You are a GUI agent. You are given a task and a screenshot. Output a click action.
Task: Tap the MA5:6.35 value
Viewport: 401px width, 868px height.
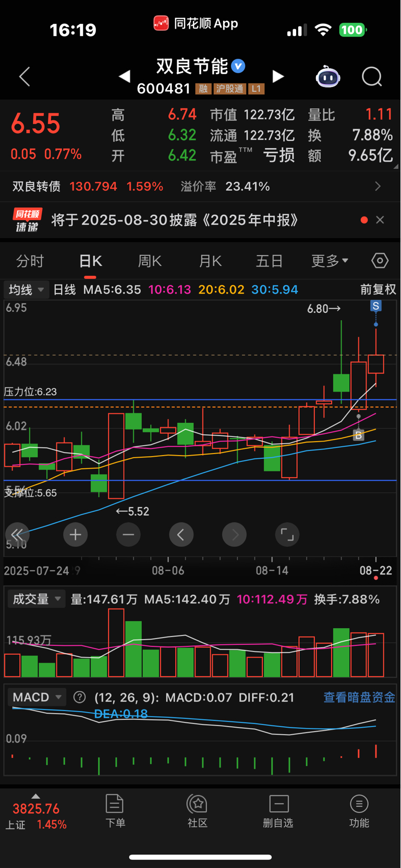point(112,289)
